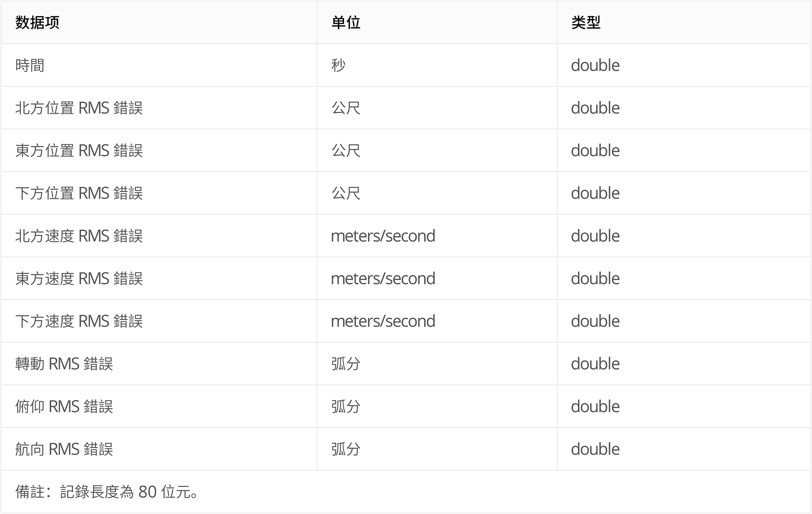Click the 数据项 column header
Screen dimensions: 812x514
pos(37,23)
